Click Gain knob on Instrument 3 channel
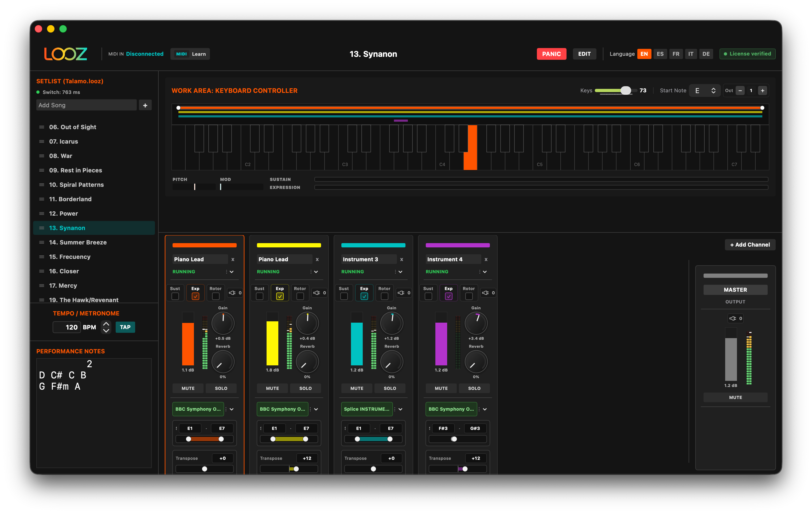This screenshot has height=514, width=812. 392,323
